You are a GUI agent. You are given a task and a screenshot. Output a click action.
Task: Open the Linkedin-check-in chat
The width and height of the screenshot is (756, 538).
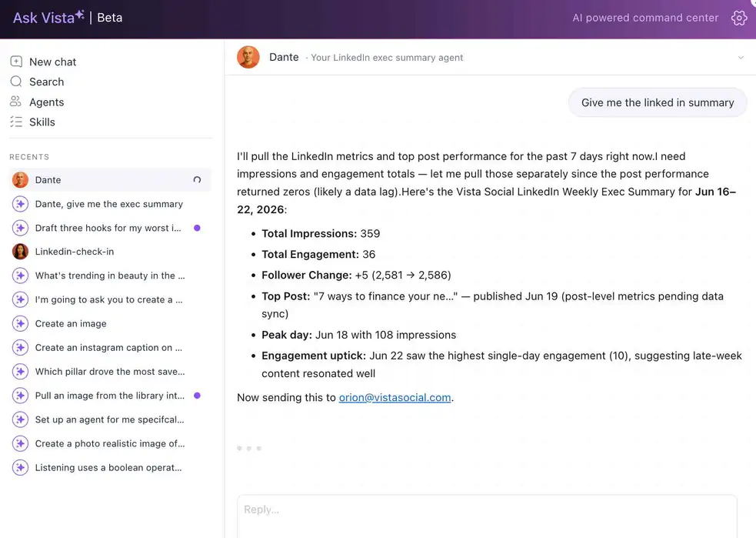click(111, 252)
